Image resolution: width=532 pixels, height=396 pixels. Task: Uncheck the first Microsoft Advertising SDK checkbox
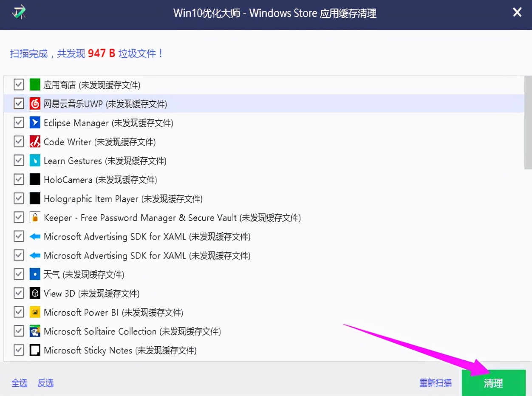[19, 236]
